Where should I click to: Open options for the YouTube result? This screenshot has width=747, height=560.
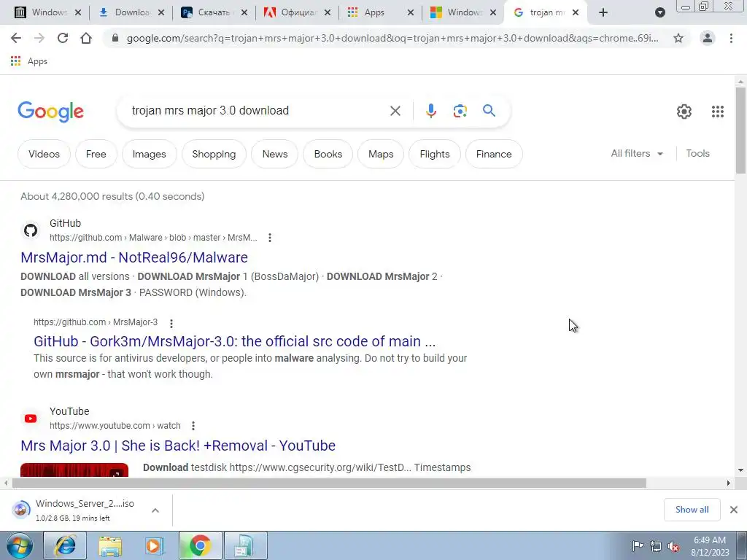click(193, 426)
